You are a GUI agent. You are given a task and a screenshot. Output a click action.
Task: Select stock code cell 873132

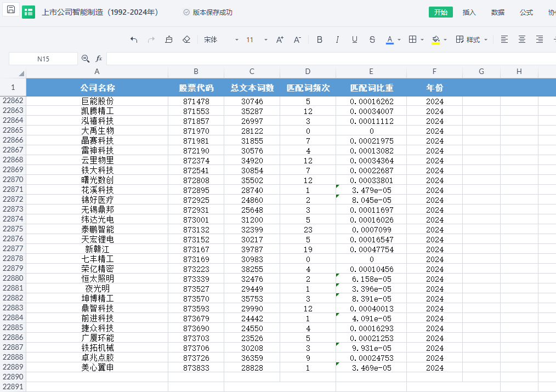point(196,230)
